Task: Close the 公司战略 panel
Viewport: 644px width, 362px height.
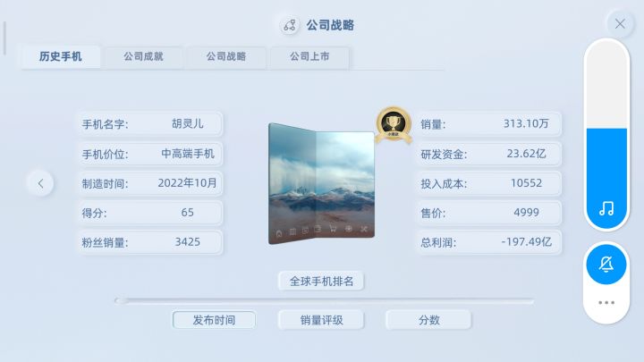Action: tap(620, 24)
